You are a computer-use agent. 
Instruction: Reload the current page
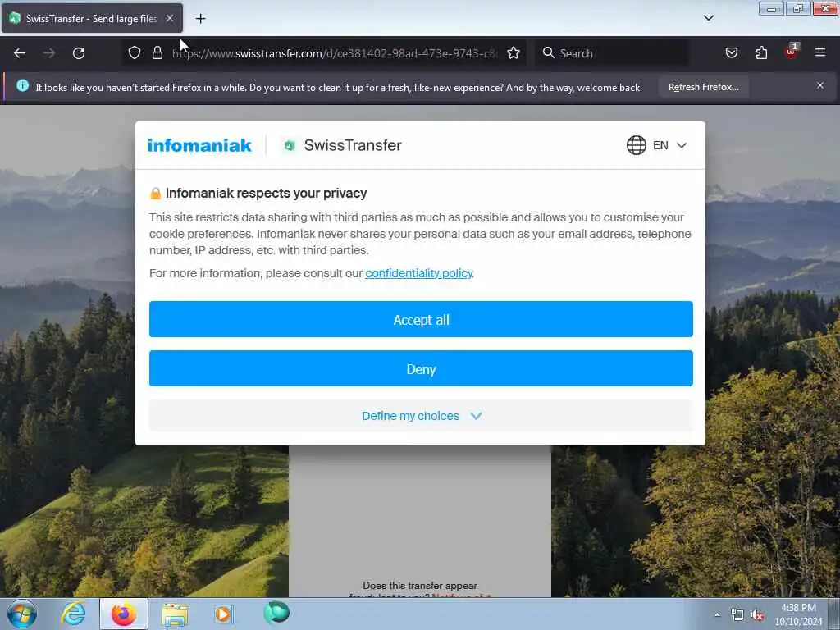tap(79, 53)
